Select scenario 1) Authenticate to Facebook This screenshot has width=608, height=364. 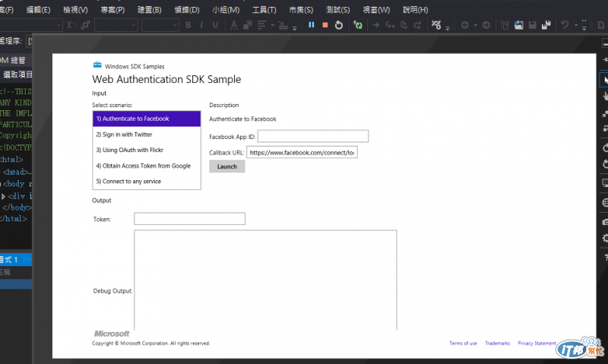pos(147,119)
